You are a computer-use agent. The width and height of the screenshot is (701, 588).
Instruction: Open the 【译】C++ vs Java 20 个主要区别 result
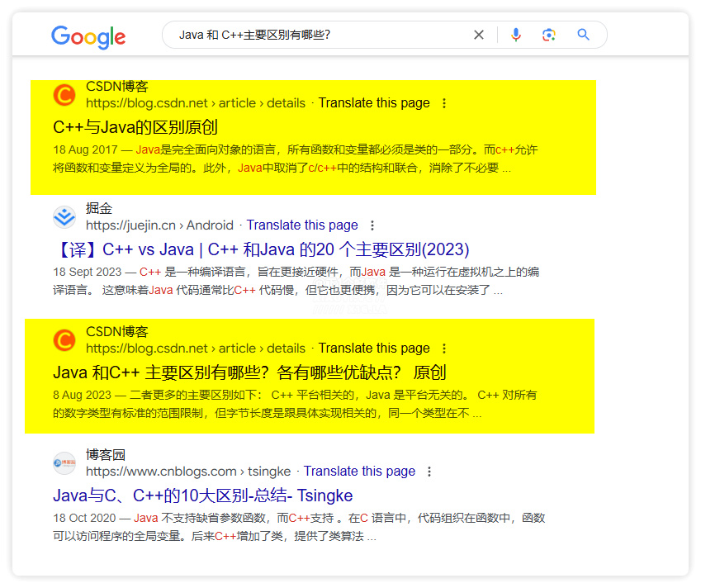click(x=261, y=249)
